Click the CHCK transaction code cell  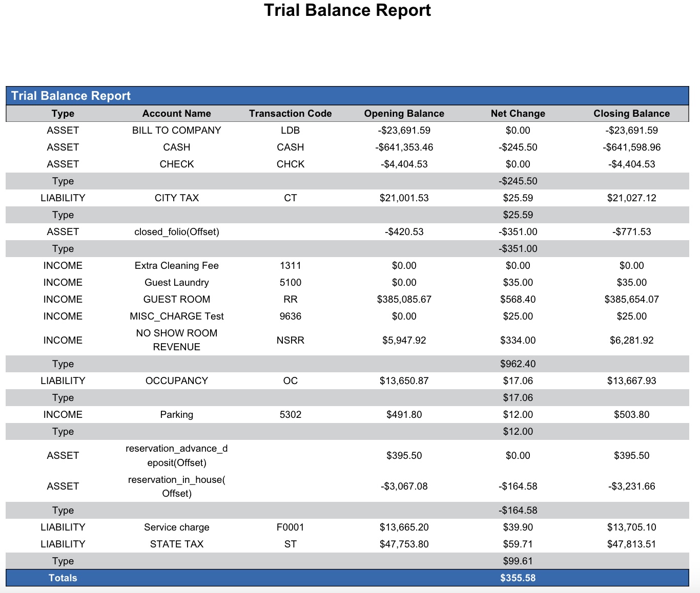tap(290, 164)
